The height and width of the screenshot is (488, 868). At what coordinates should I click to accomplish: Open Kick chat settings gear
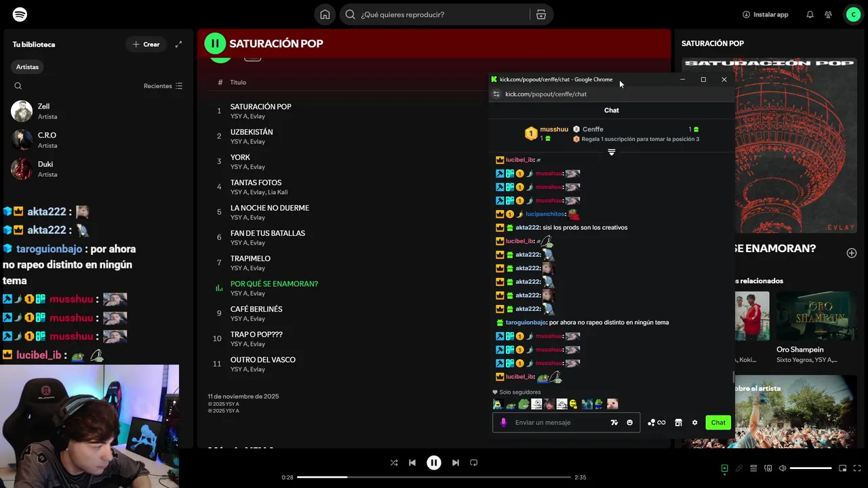[x=694, y=422]
